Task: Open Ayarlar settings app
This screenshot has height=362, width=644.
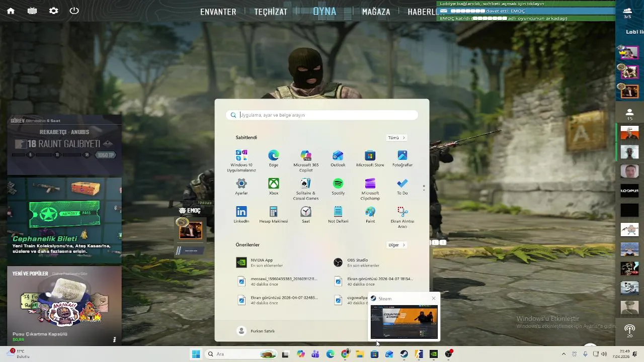Action: pos(242,187)
